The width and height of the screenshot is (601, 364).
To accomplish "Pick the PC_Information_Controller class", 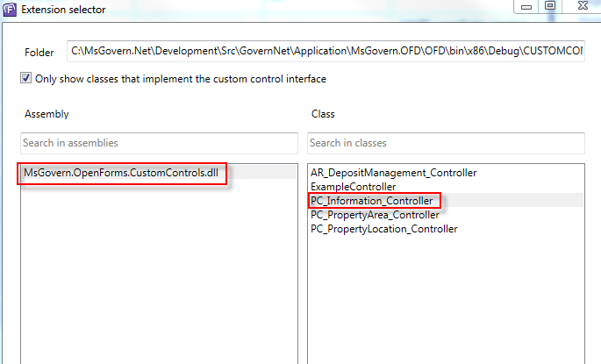I will point(372,201).
